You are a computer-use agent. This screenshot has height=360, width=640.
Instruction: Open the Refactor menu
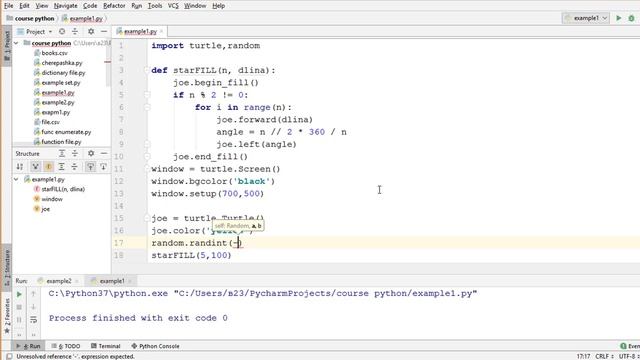point(114,6)
